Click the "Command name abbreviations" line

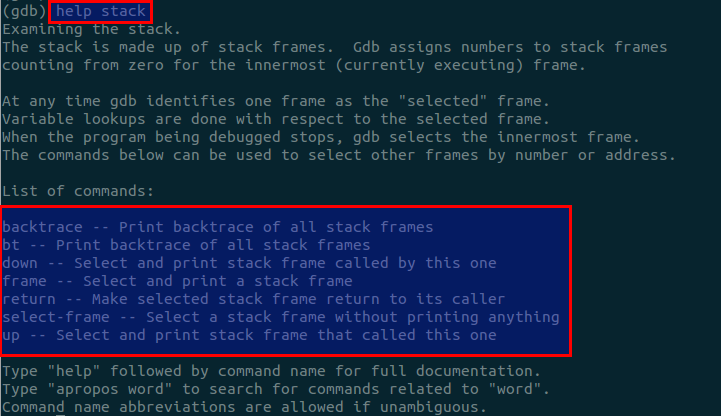[244, 407]
